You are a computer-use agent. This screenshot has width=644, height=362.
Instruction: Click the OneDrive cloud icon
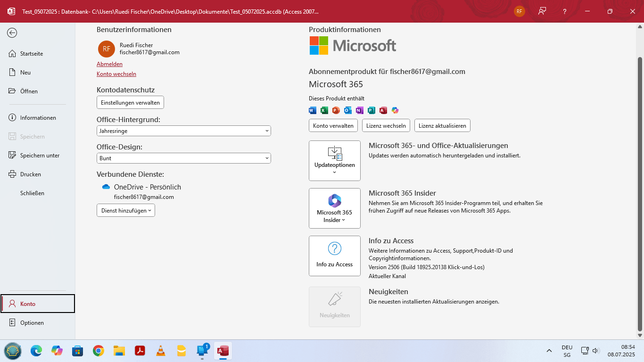pyautogui.click(x=106, y=187)
